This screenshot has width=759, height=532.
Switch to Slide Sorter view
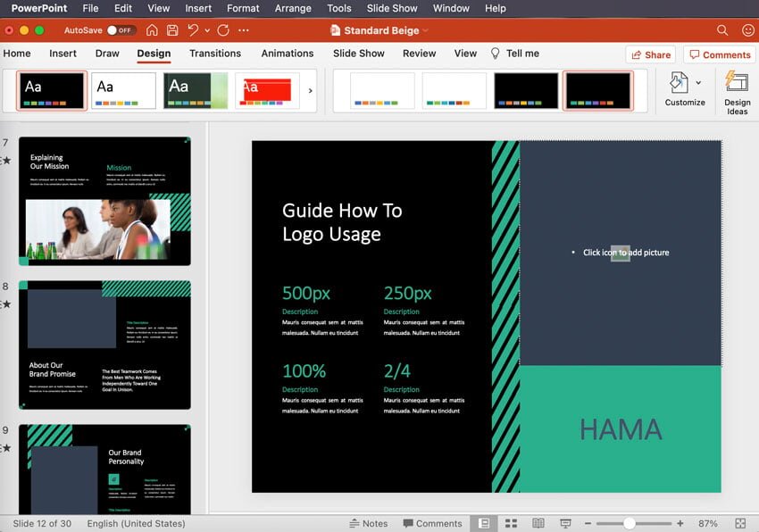pos(512,523)
